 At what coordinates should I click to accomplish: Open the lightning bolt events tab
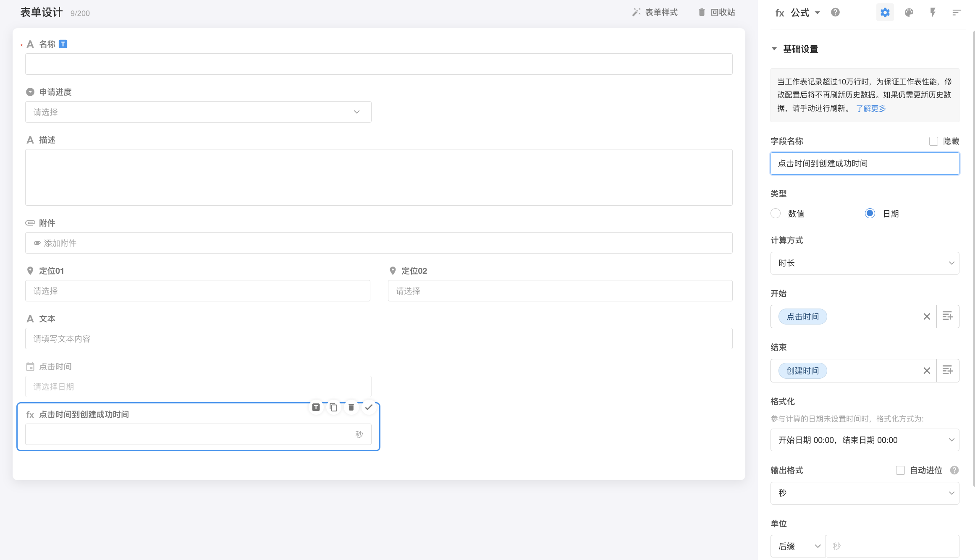(x=933, y=13)
